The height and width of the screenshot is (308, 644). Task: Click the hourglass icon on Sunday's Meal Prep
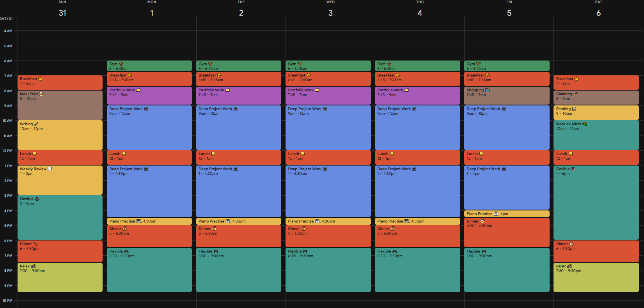(41, 94)
